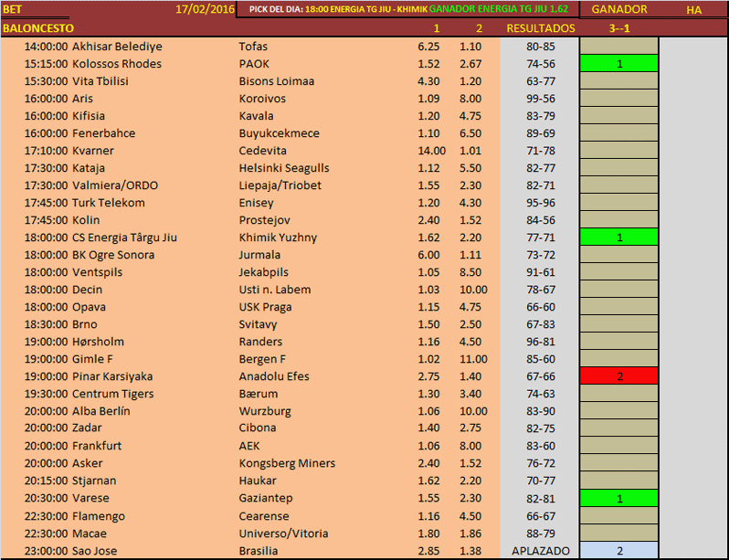This screenshot has width=729, height=560.
Task: Click the Gimle F cell
Action: [x=92, y=359]
